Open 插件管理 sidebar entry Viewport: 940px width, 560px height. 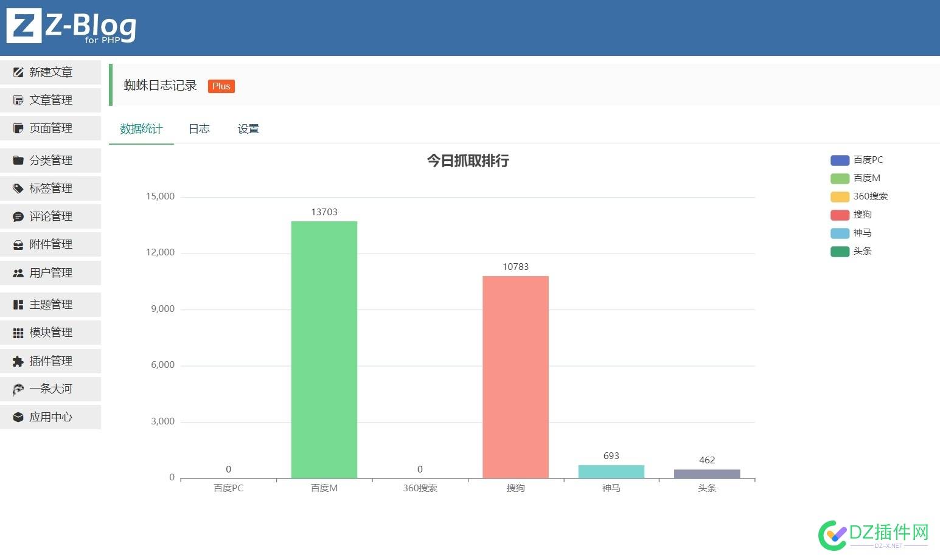pyautogui.click(x=50, y=361)
